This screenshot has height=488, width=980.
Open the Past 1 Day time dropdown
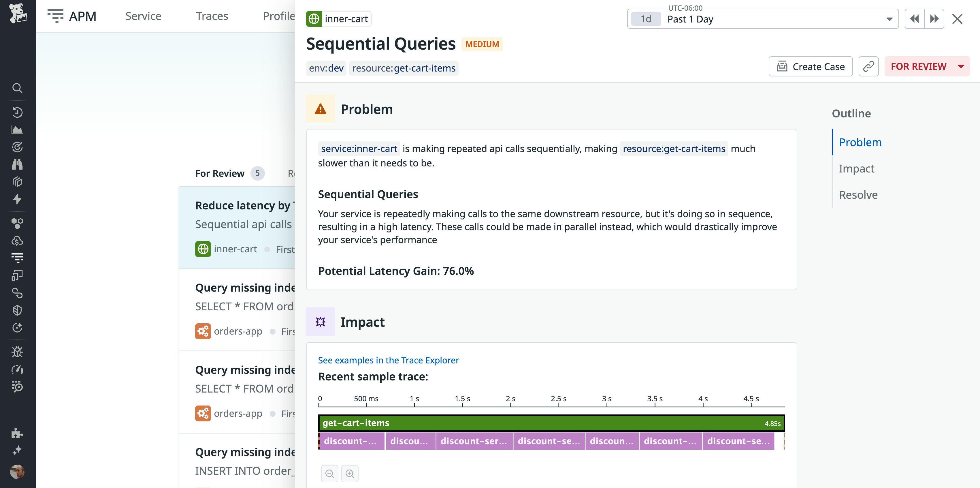click(x=762, y=19)
